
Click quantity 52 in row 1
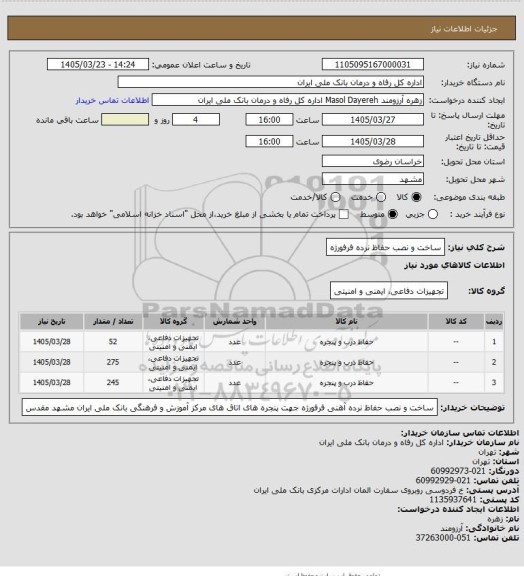tap(113, 342)
